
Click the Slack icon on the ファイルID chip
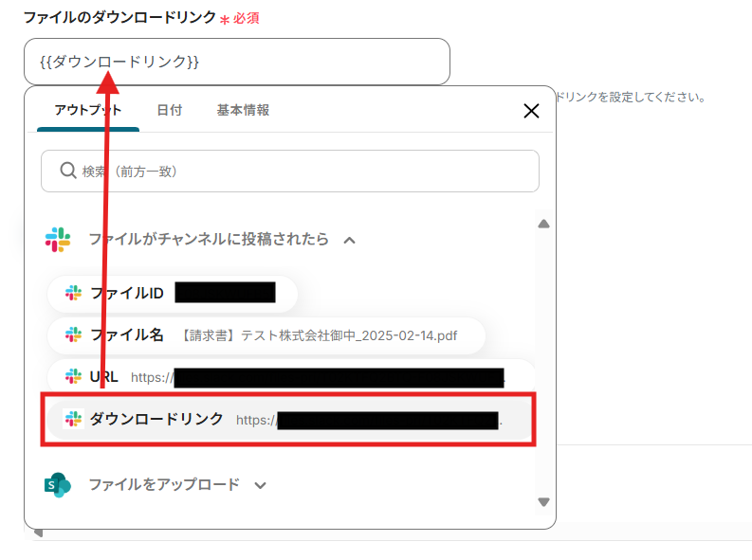tap(73, 293)
